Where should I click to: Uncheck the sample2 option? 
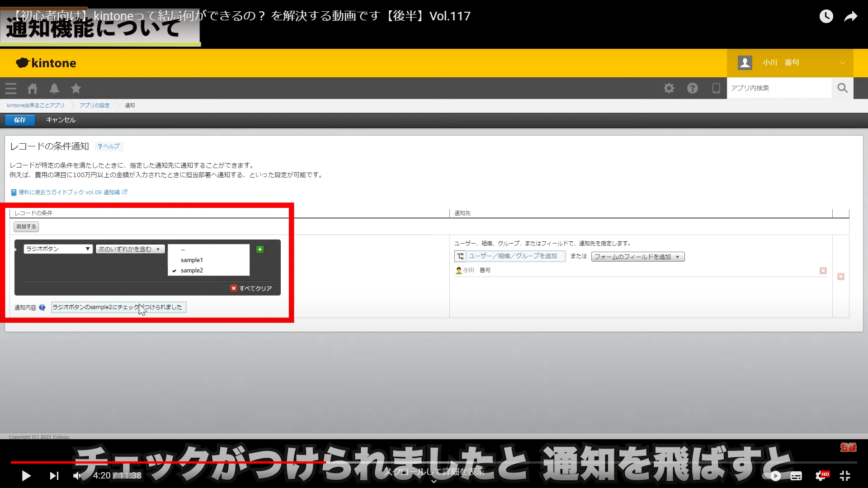coord(192,270)
